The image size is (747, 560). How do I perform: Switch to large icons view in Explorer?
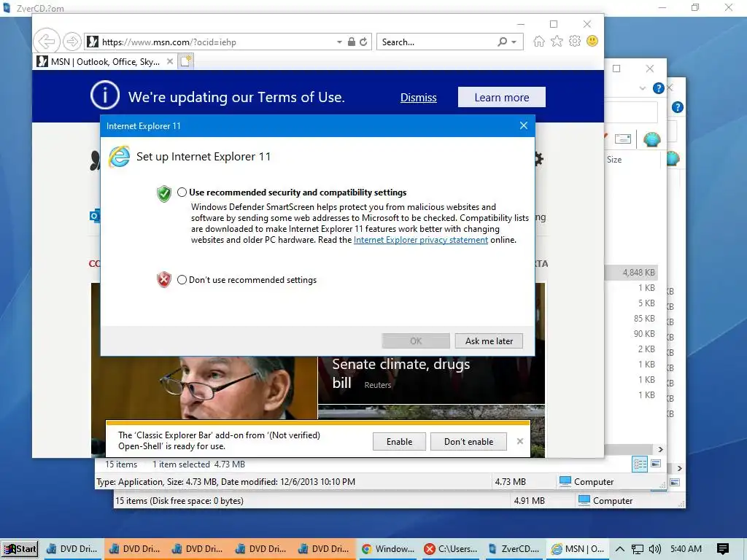656,463
